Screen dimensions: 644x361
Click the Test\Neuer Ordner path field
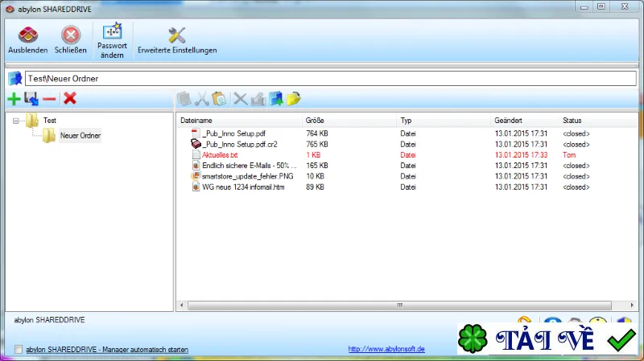pos(331,78)
